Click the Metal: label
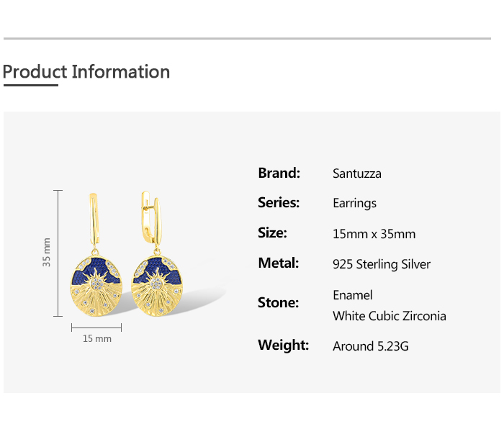This screenshot has width=504, height=429. [x=278, y=263]
